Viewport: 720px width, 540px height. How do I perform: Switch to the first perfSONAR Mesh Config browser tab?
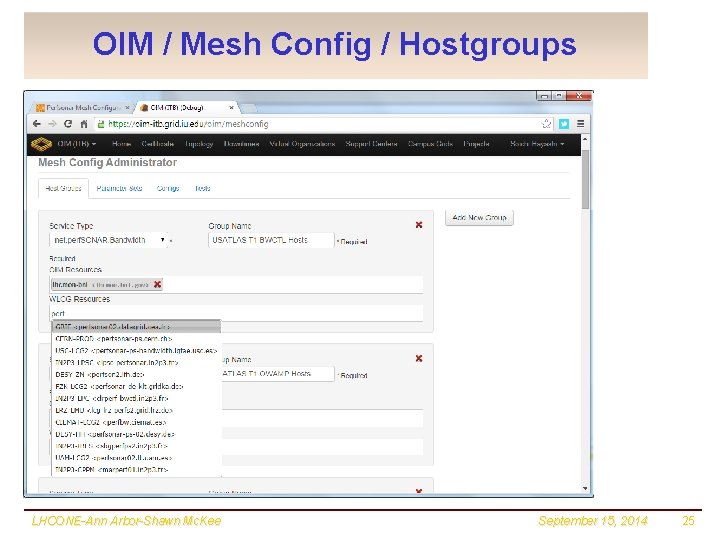coord(82,107)
